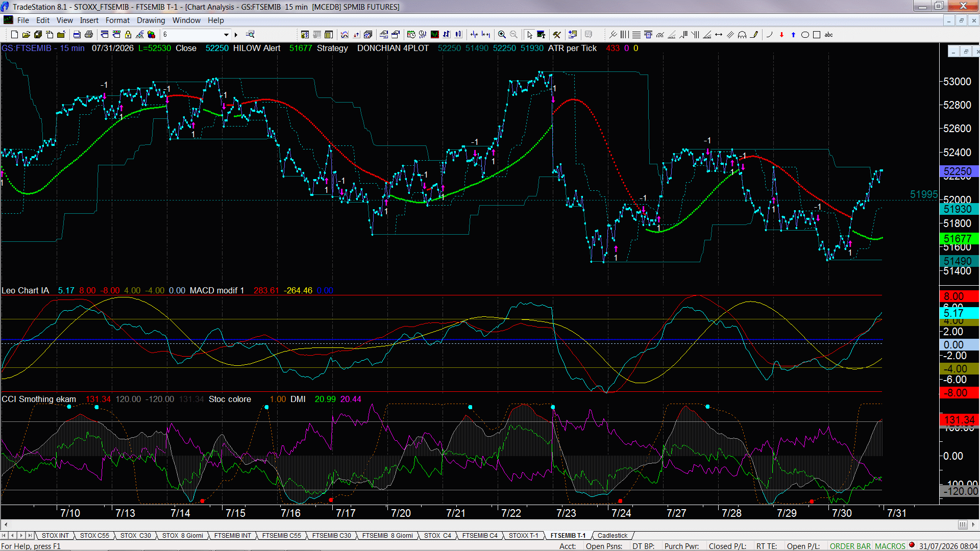
Task: Click the red macro recording indicator dot
Action: pos(912,545)
